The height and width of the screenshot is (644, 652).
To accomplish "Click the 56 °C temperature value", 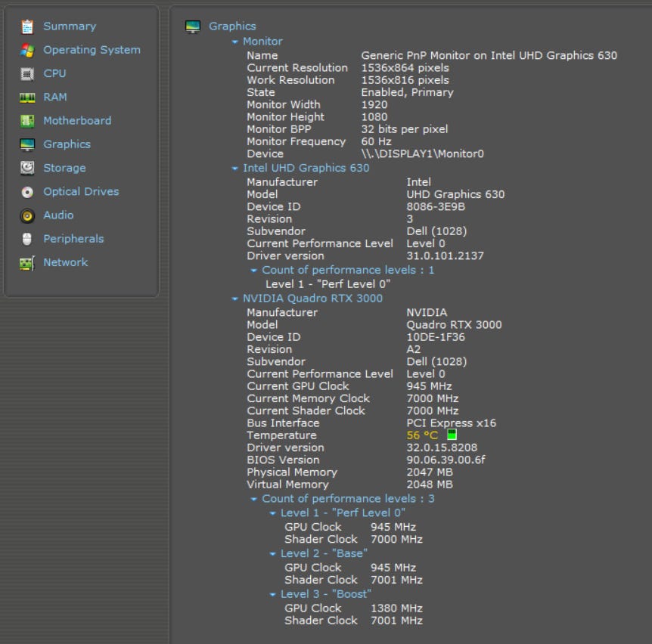I will click(422, 435).
